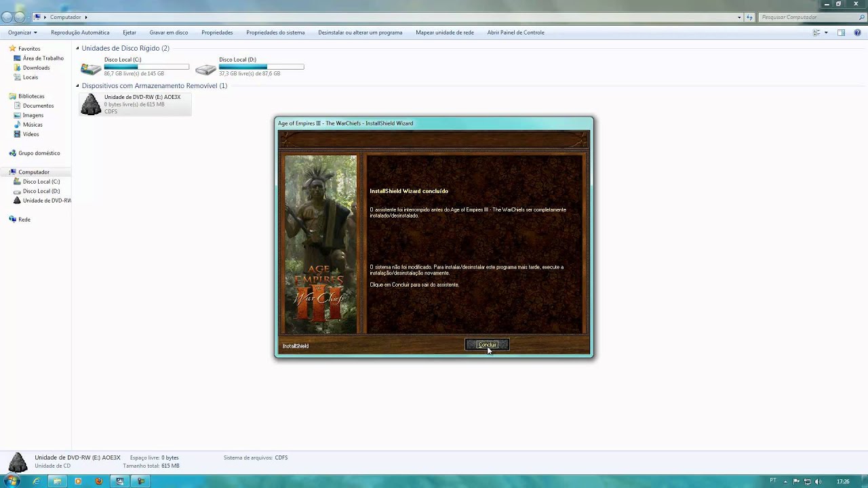
Task: Click the Action Center flag icon
Action: [796, 481]
